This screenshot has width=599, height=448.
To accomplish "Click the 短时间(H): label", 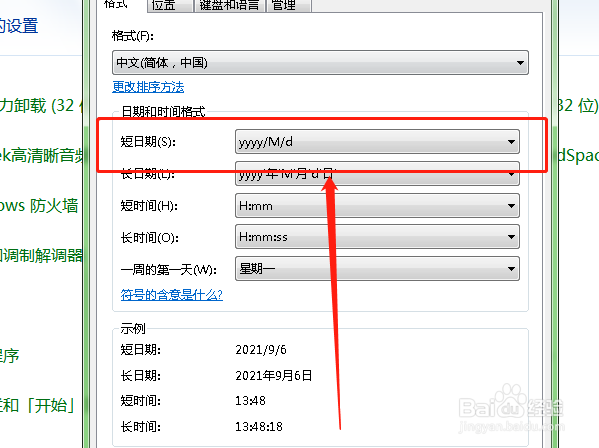I will coord(149,206).
